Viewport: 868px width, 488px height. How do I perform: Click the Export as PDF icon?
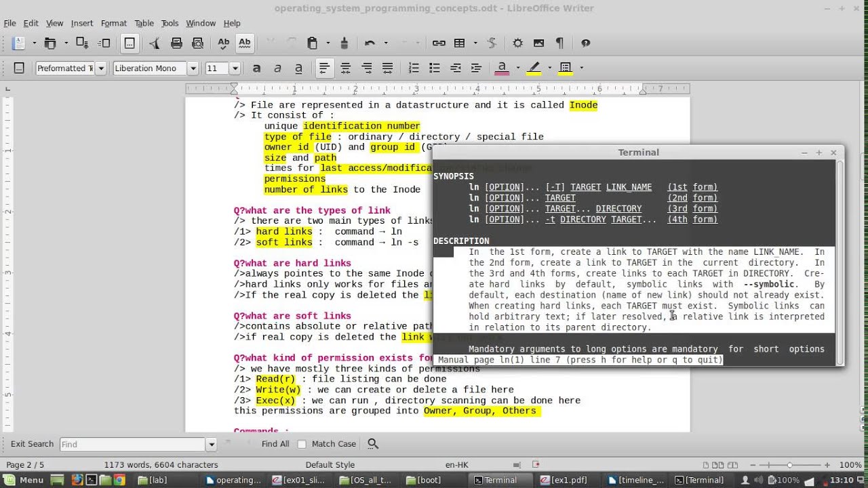coord(155,43)
